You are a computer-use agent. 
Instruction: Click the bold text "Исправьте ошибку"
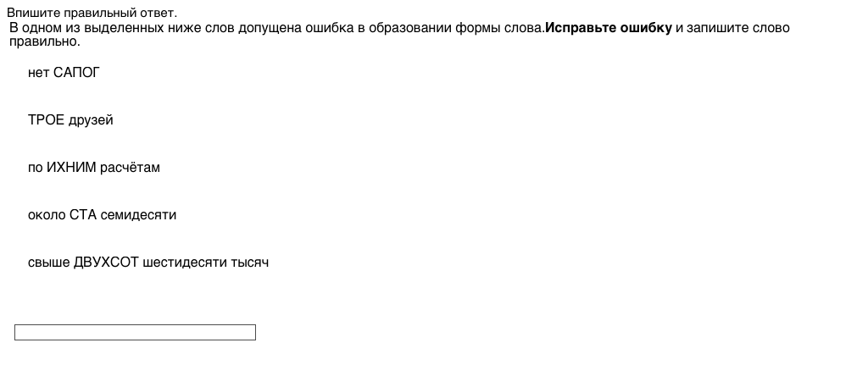pyautogui.click(x=609, y=28)
